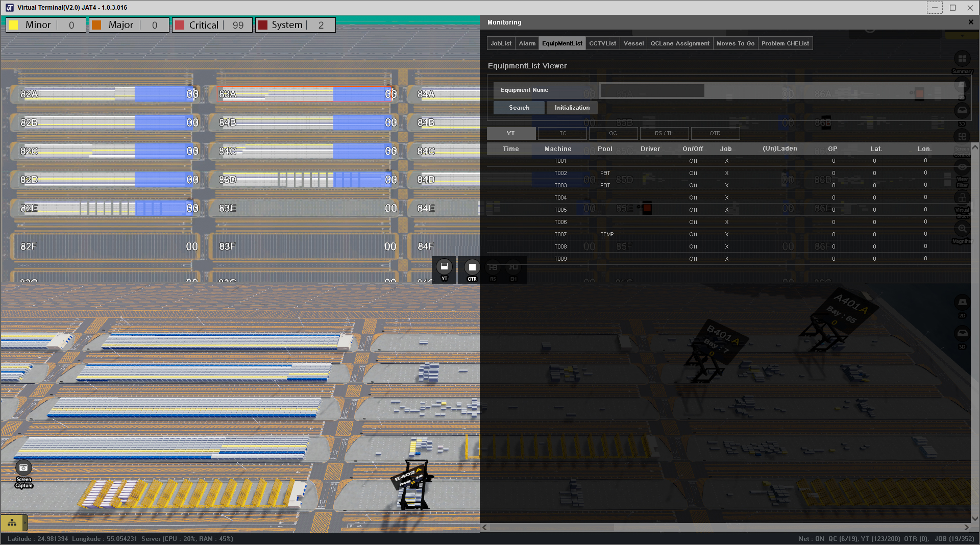980x545 pixels.
Task: Click the yellow dropdown arrow above Summary
Action: click(962, 36)
